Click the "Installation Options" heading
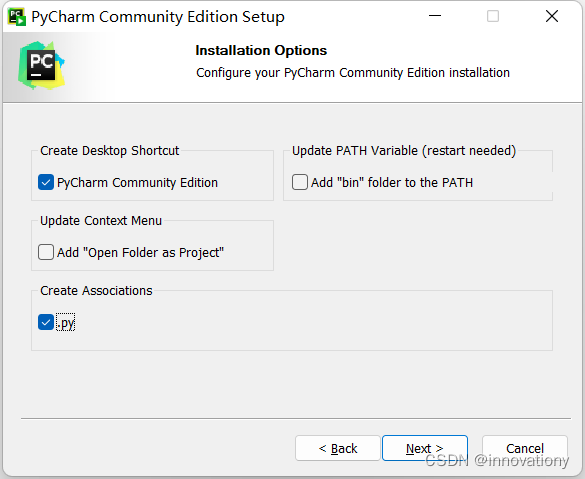The image size is (585, 479). point(261,50)
